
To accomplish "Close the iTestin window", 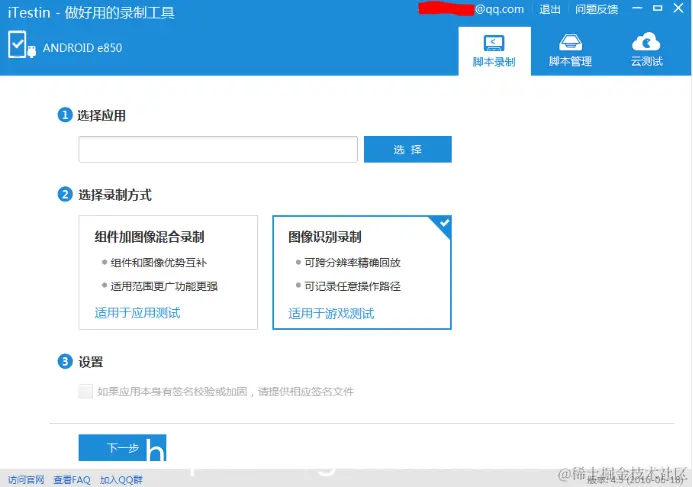I will pos(678,8).
